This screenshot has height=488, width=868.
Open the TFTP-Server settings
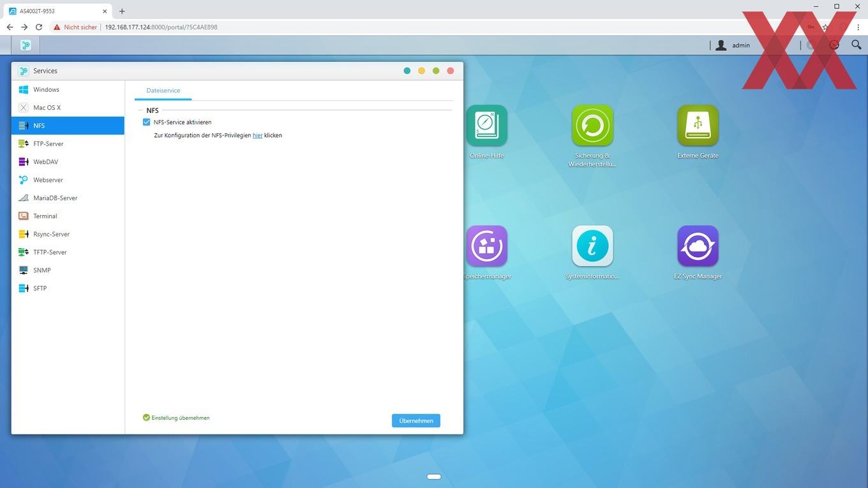pos(68,252)
